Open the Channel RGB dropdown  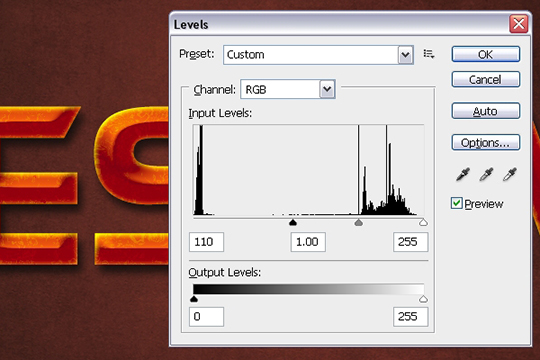(288, 89)
